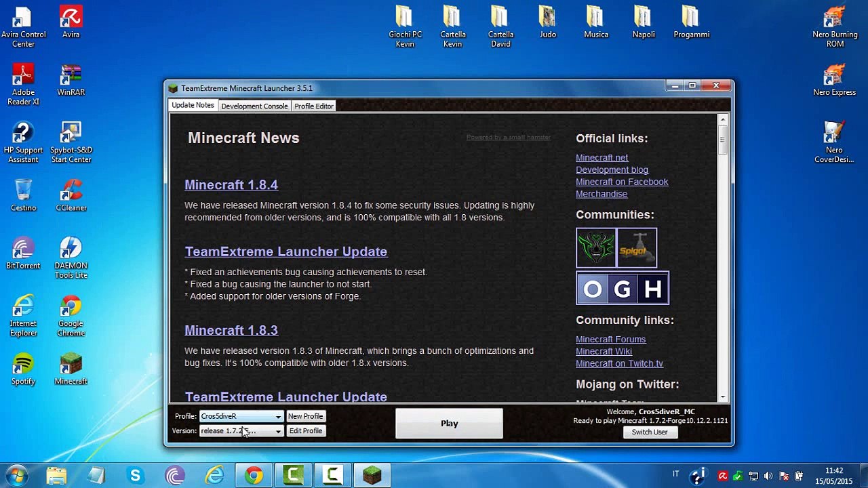
Task: Open the Merchandise link
Action: (601, 194)
